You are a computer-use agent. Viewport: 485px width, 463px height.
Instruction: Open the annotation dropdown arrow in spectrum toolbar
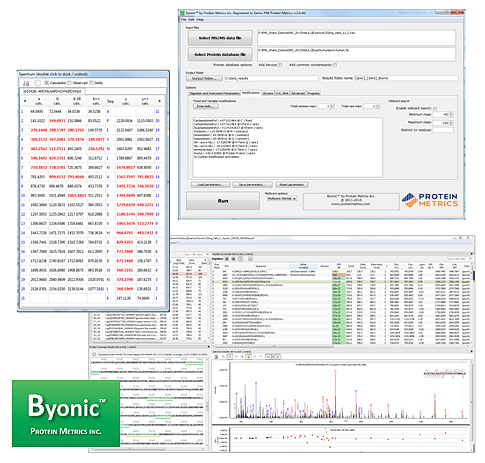(273, 357)
